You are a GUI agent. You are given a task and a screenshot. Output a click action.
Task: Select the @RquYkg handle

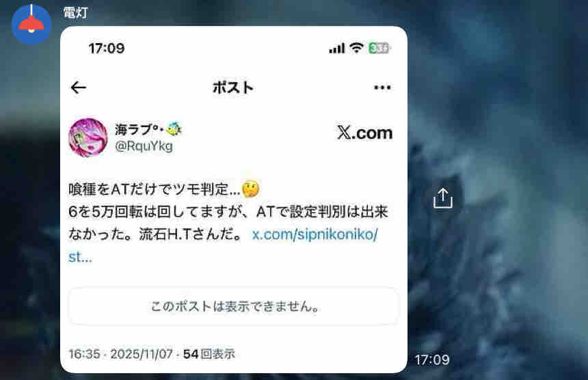[144, 146]
